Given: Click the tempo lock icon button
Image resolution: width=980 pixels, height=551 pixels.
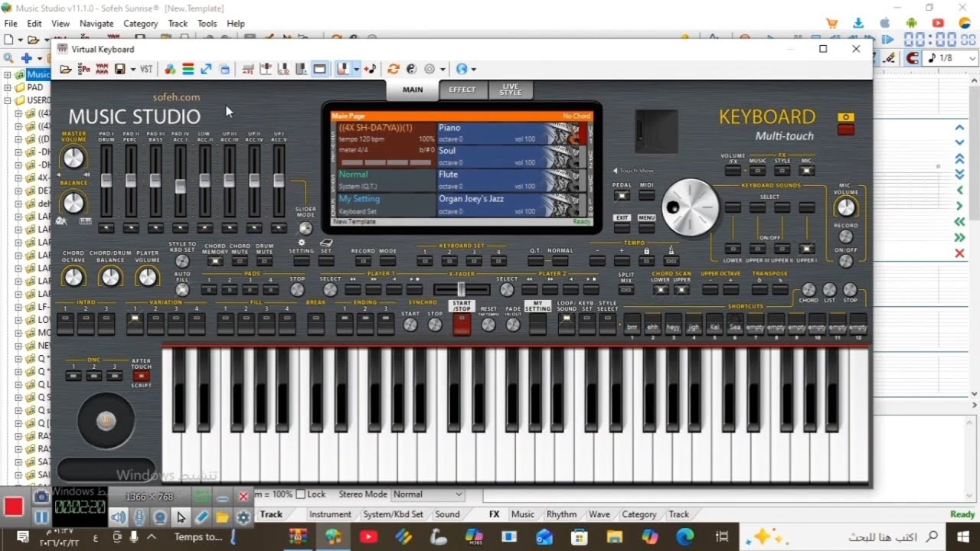Looking at the screenshot, I should pyautogui.click(x=647, y=261).
